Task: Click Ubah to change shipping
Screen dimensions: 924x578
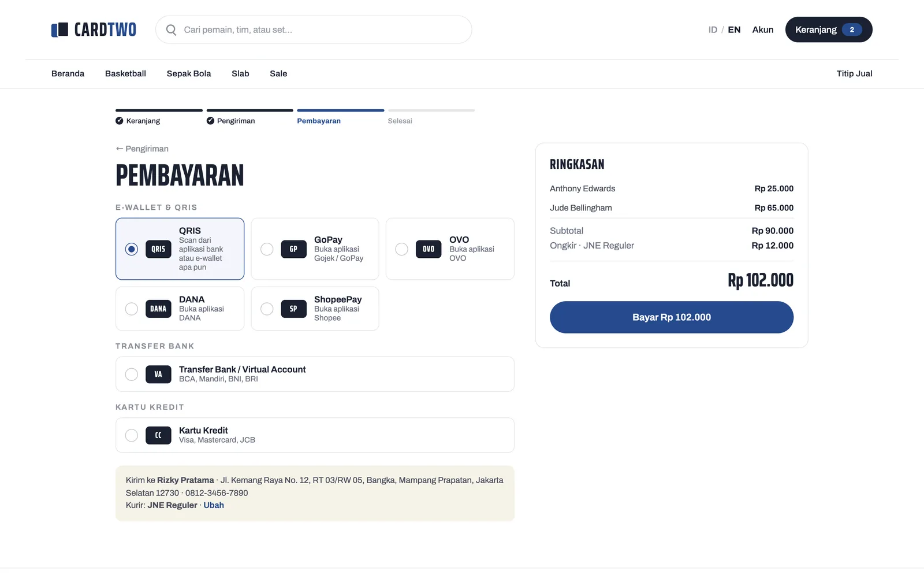Action: [214, 505]
